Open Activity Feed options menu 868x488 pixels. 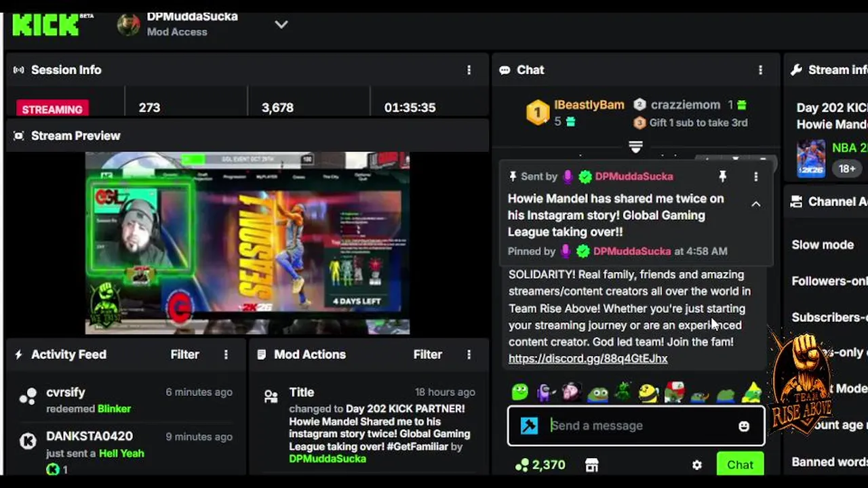point(226,354)
